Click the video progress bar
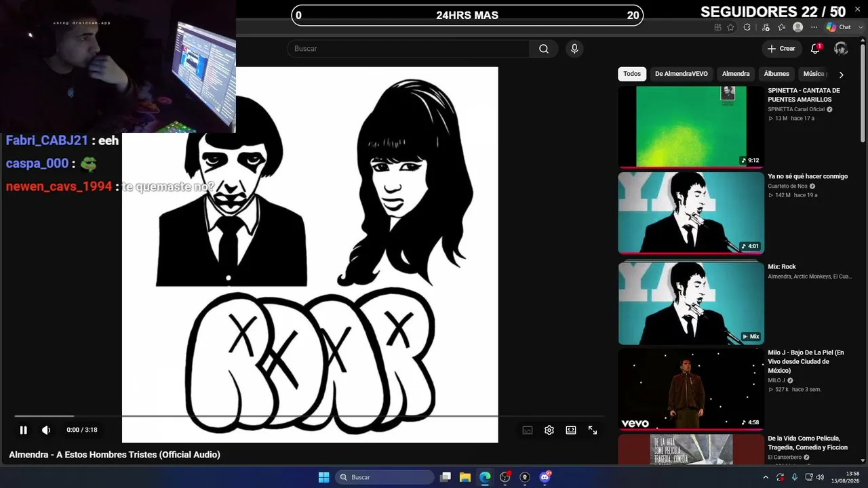Image resolution: width=868 pixels, height=488 pixels. pos(309,415)
